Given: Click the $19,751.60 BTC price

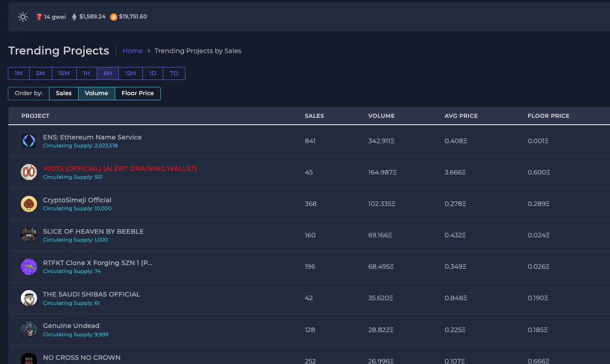Looking at the screenshot, I should pos(133,17).
